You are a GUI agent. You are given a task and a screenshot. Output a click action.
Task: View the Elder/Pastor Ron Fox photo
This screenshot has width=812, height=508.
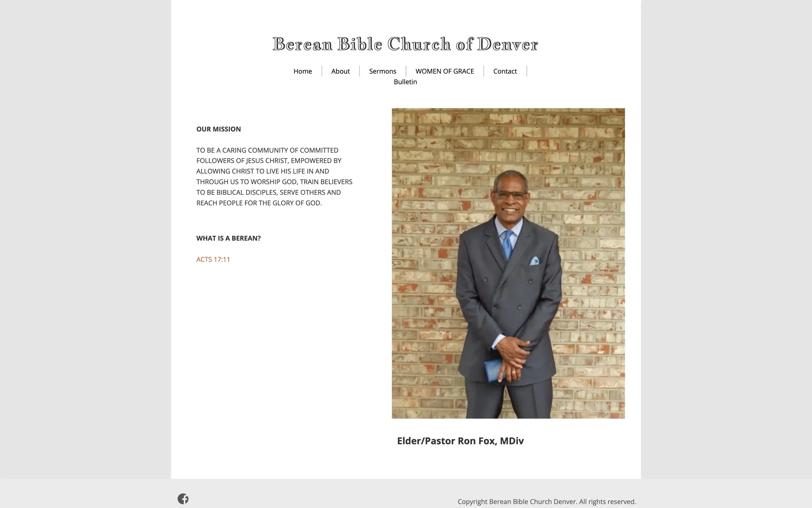[x=508, y=263]
